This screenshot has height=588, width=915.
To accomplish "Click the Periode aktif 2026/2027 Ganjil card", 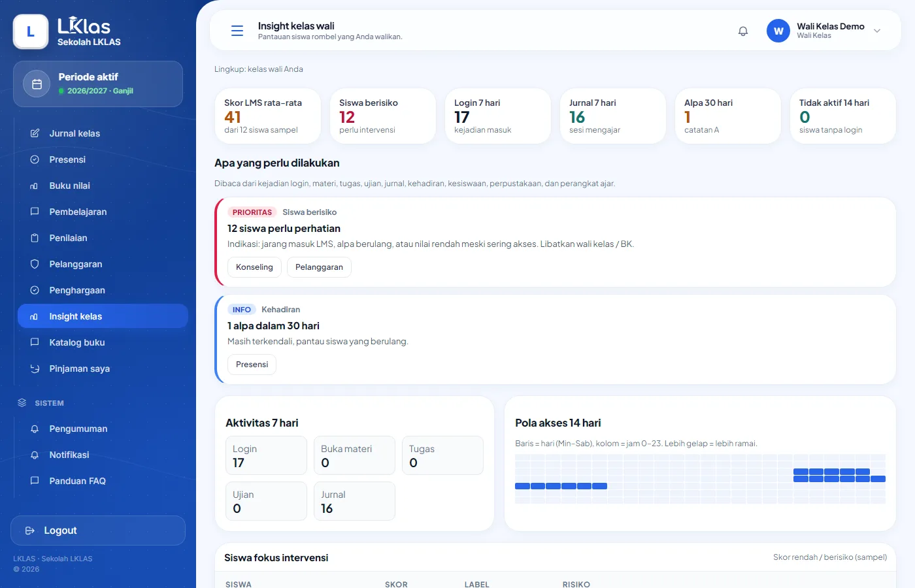I will pyautogui.click(x=98, y=84).
